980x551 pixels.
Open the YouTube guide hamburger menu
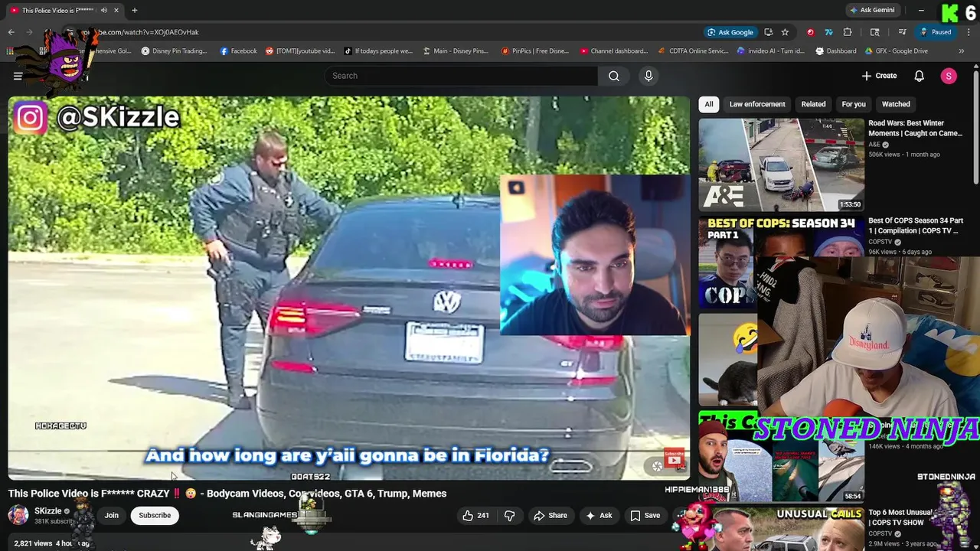[x=18, y=76]
